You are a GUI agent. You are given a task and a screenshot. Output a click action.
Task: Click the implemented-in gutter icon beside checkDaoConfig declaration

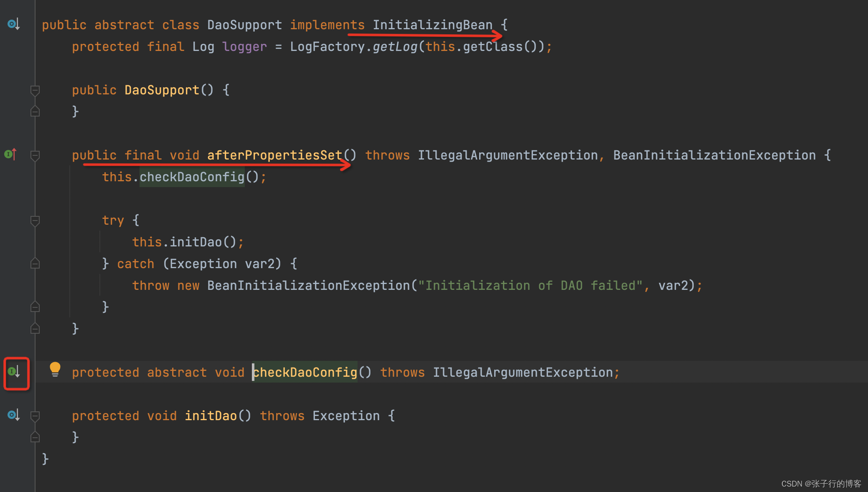14,371
